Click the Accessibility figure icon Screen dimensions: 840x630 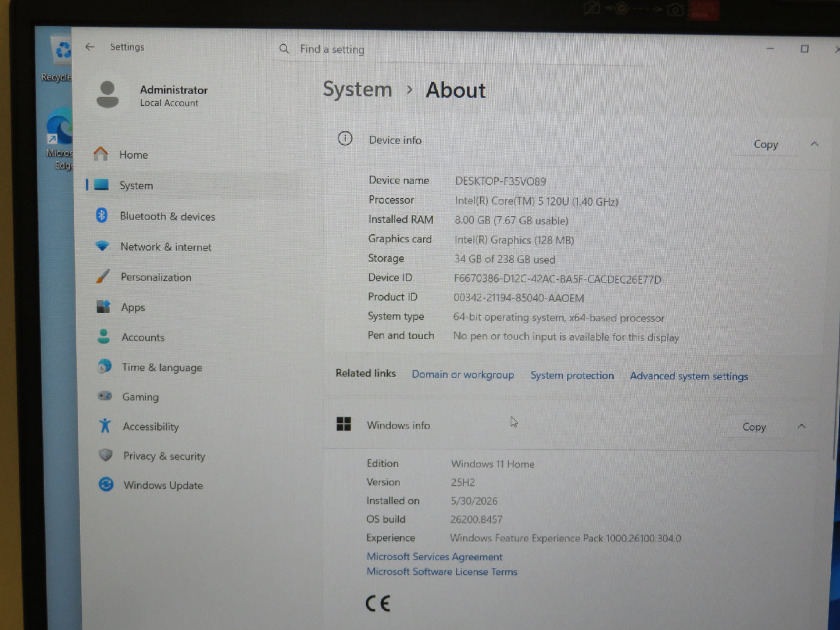[x=105, y=426]
